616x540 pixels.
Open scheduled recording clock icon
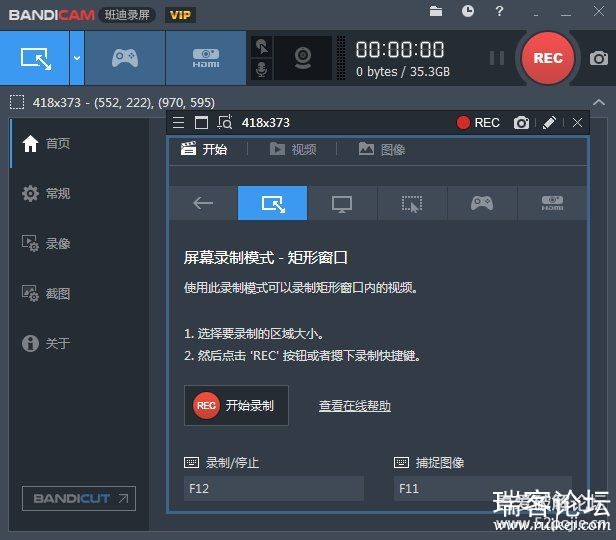click(x=468, y=11)
